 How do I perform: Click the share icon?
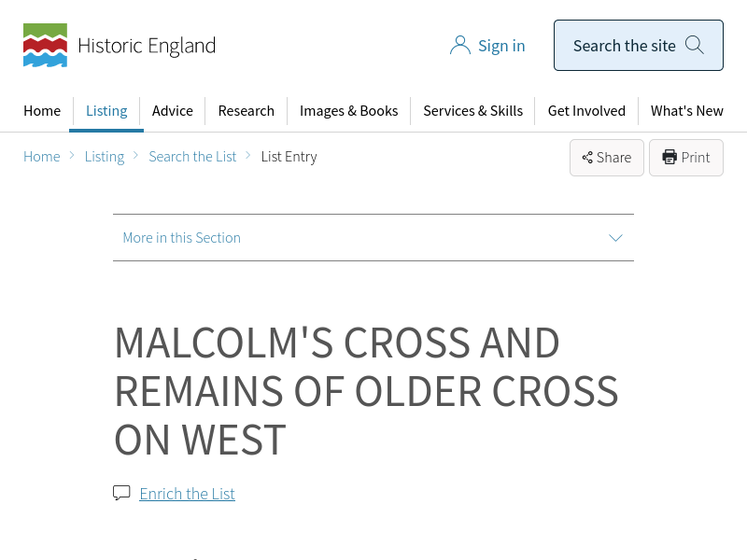tap(587, 158)
